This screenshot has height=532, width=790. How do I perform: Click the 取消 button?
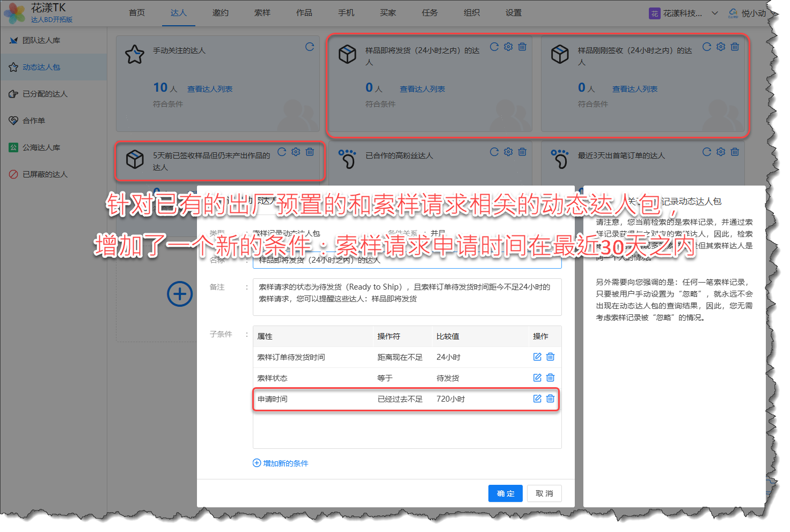pyautogui.click(x=544, y=493)
